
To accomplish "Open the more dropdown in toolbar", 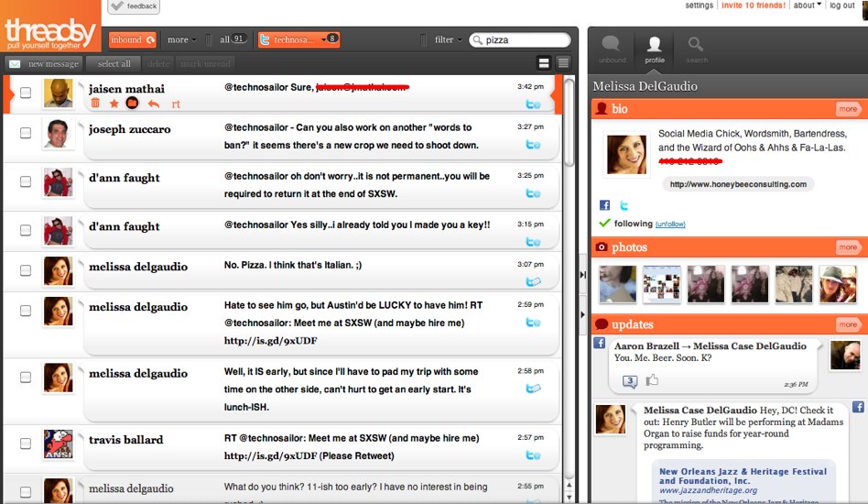I will click(x=181, y=40).
